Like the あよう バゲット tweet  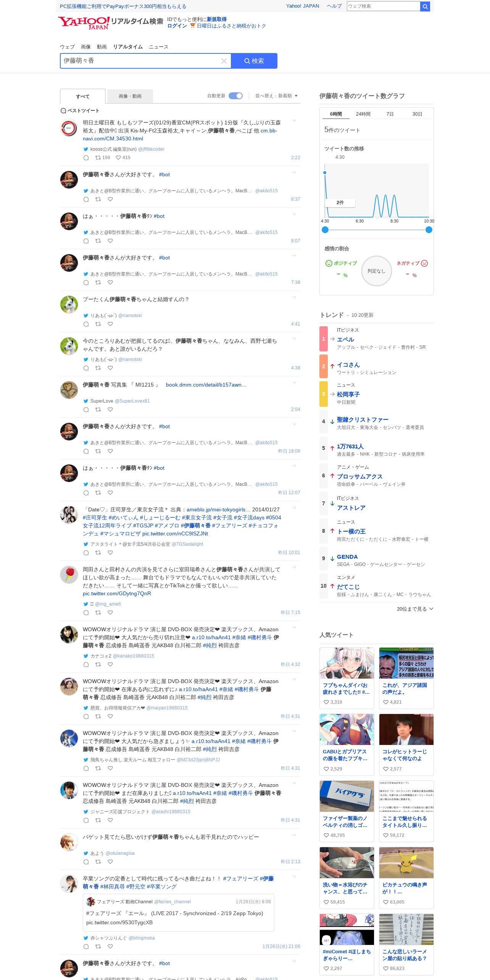tap(110, 862)
